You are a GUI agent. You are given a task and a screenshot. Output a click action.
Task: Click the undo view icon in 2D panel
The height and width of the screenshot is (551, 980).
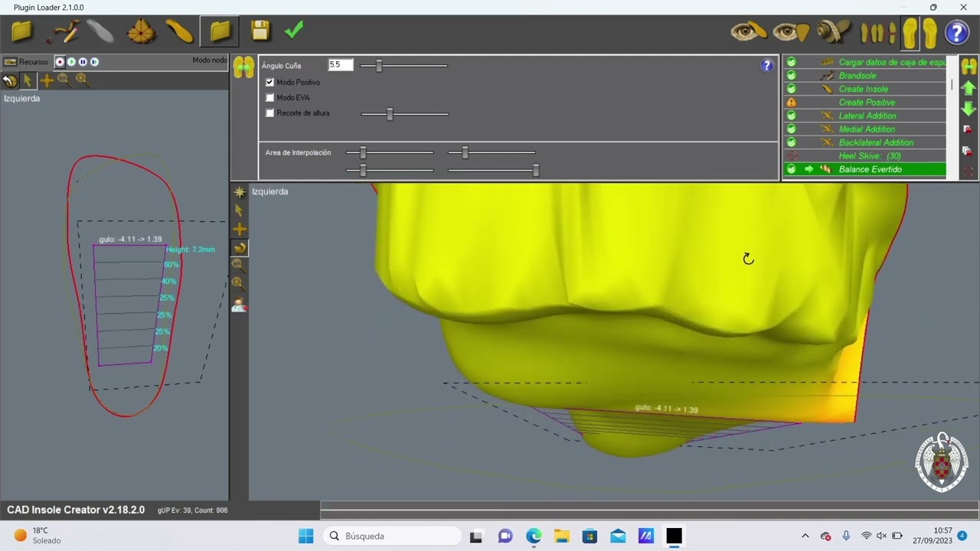10,80
